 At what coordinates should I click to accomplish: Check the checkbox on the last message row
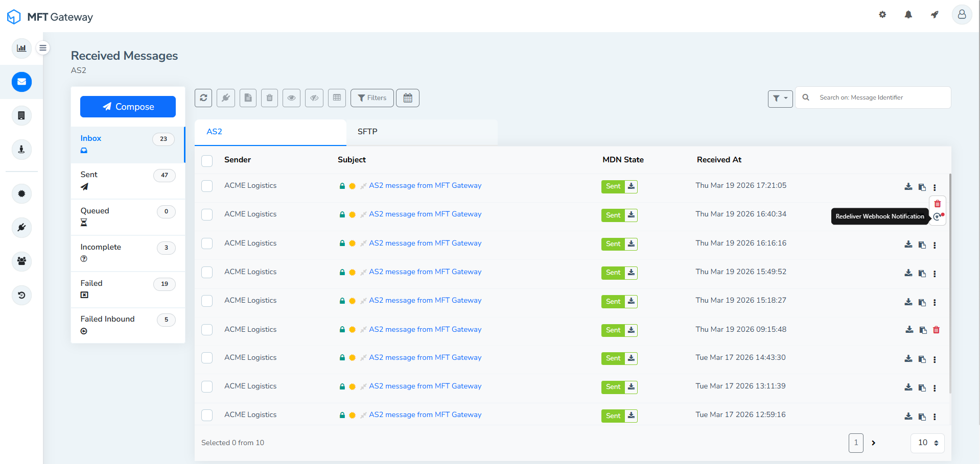207,415
